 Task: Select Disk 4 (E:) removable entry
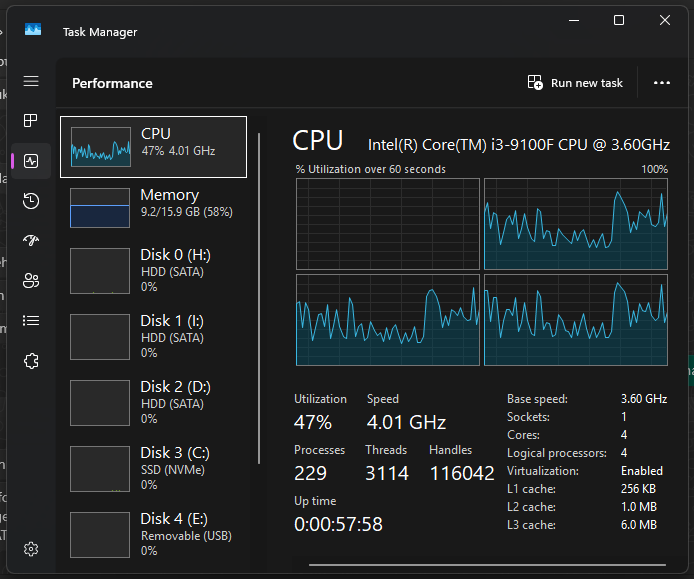(153, 535)
